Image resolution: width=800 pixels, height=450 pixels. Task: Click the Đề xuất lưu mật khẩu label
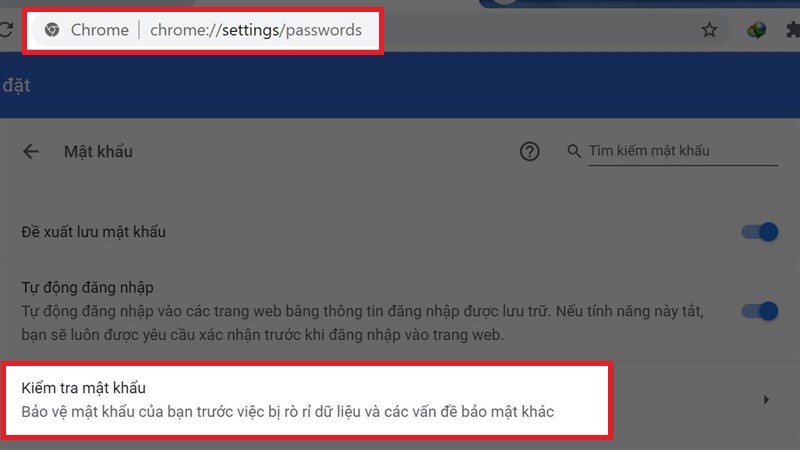click(x=93, y=232)
